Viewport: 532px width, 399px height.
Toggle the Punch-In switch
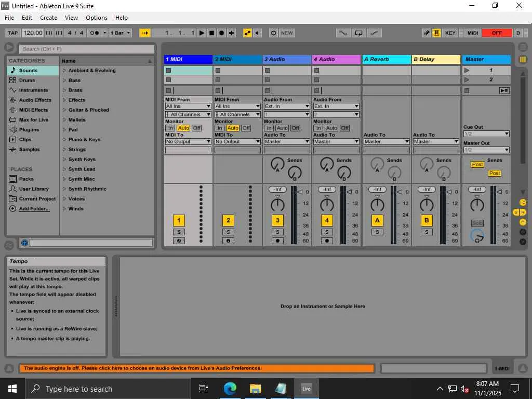pos(343,33)
